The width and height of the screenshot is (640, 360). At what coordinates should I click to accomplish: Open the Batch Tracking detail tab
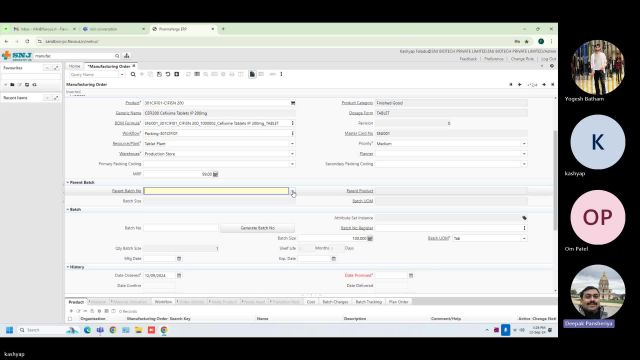click(x=369, y=302)
